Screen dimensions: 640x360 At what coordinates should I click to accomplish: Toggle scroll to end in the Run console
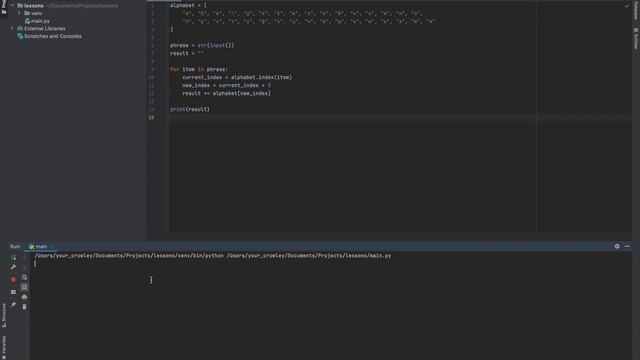click(24, 287)
